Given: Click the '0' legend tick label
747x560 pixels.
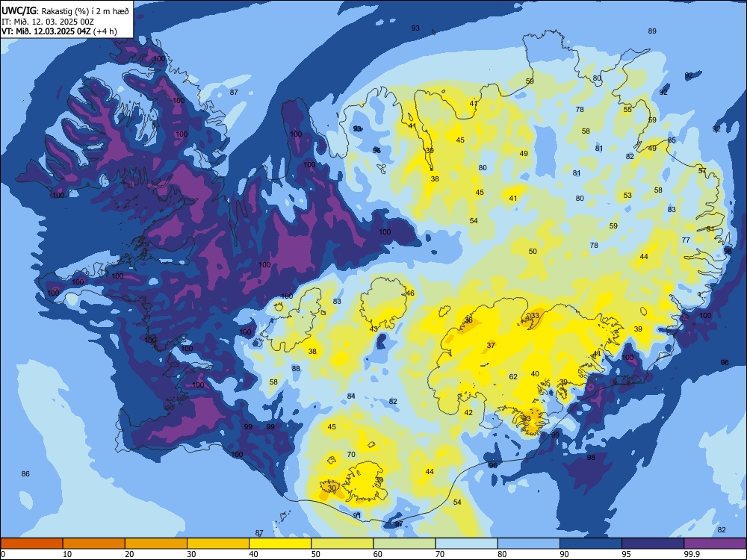Looking at the screenshot, I should pos(3,554).
